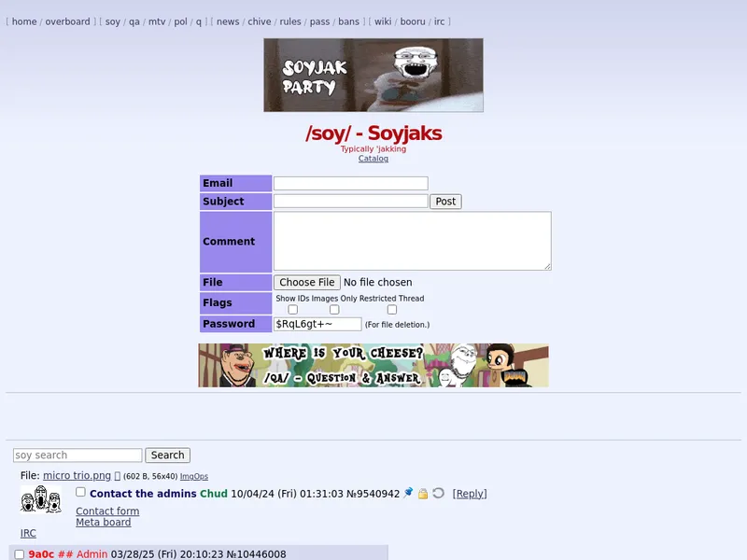The height and width of the screenshot is (560, 747).
Task: Check the Restricted Thread flag
Action: (392, 310)
